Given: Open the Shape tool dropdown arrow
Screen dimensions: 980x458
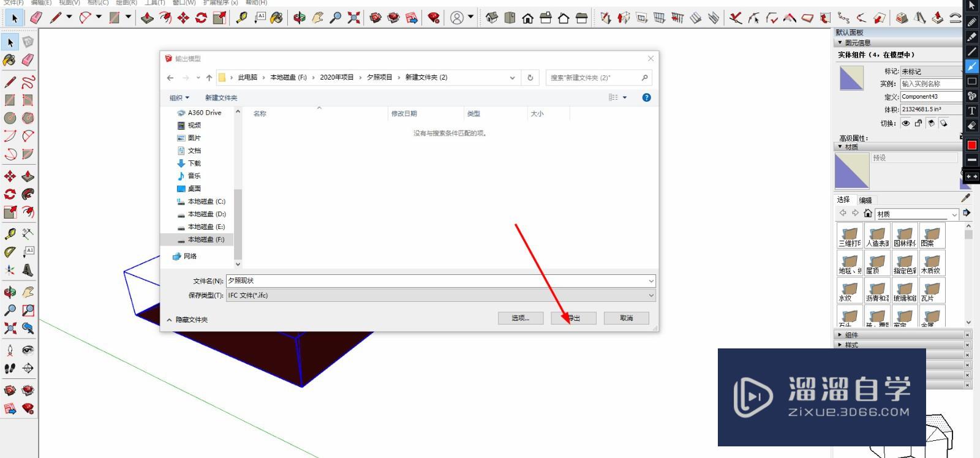Looking at the screenshot, I should 128,17.
